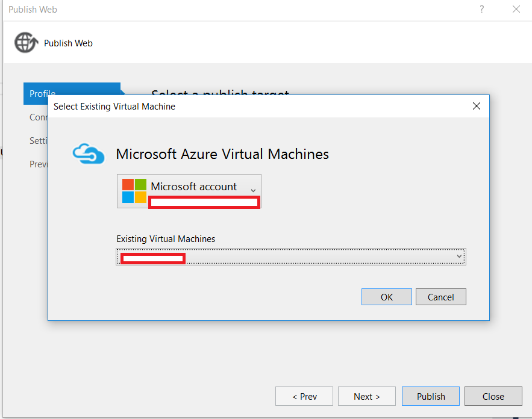Open help with the question mark icon
The height and width of the screenshot is (419, 532).
coord(482,9)
